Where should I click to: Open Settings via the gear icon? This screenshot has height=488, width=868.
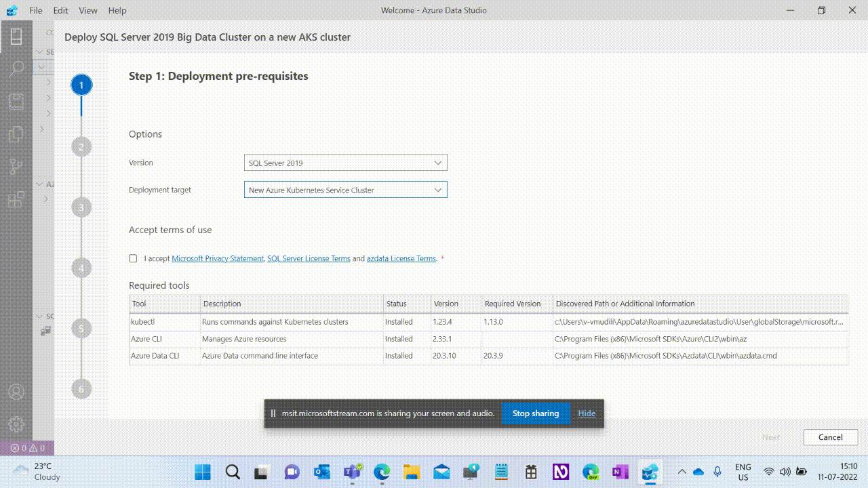16,424
